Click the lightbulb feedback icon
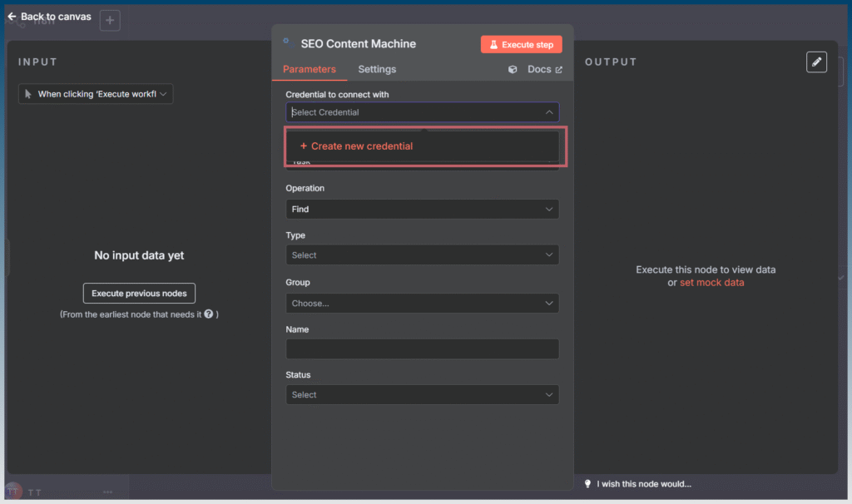Viewport: 852px width, 504px height. pos(587,484)
